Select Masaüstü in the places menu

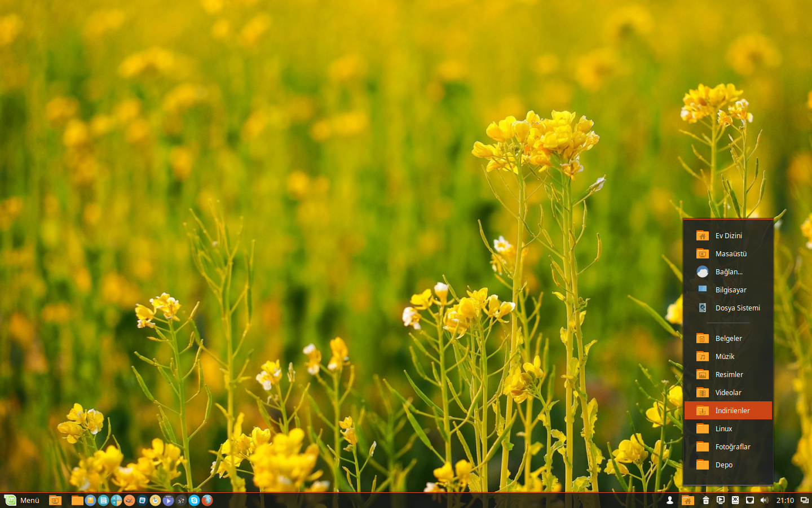pyautogui.click(x=728, y=253)
